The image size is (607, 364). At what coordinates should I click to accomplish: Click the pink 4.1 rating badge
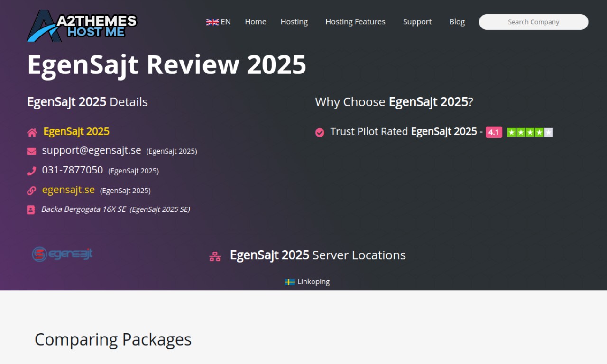(x=494, y=132)
